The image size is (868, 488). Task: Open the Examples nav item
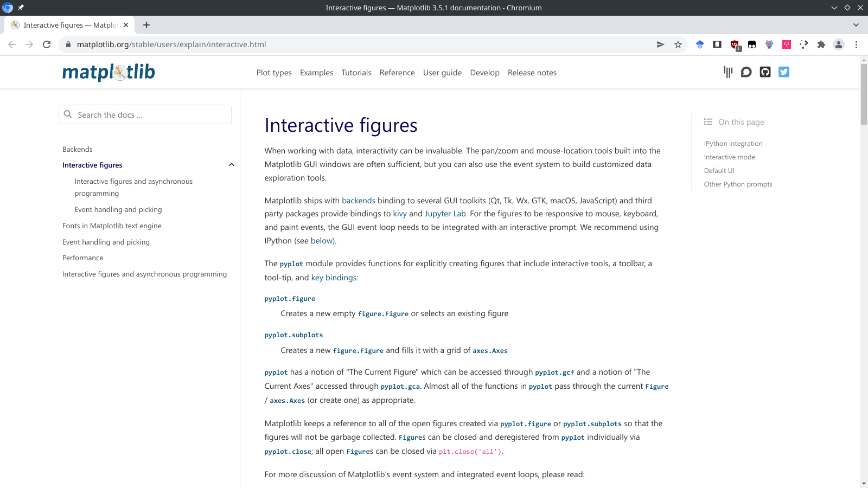click(317, 73)
